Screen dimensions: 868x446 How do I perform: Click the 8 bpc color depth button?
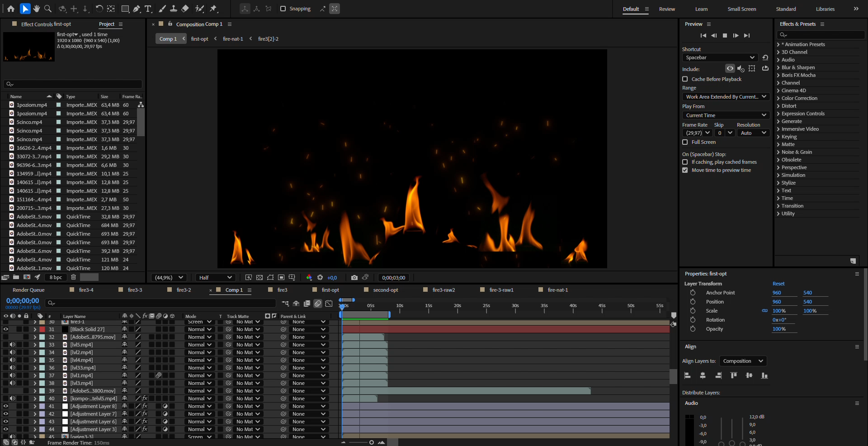[x=56, y=277]
